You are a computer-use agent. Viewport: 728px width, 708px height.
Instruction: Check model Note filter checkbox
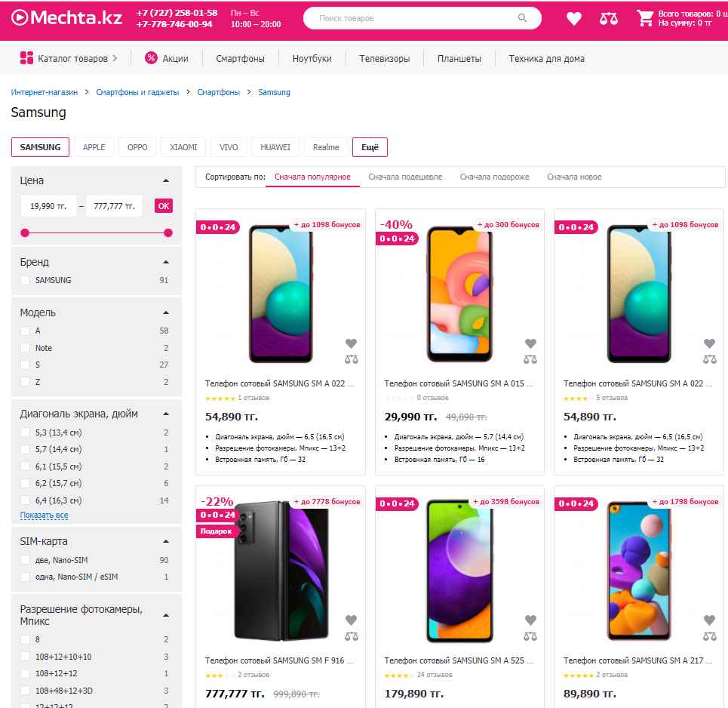(25, 348)
